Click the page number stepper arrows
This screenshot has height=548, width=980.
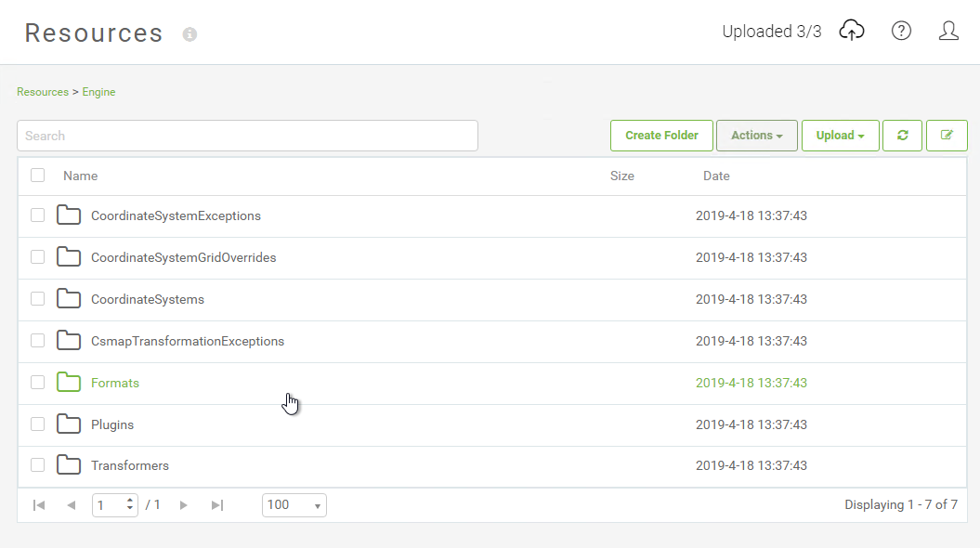(x=129, y=504)
